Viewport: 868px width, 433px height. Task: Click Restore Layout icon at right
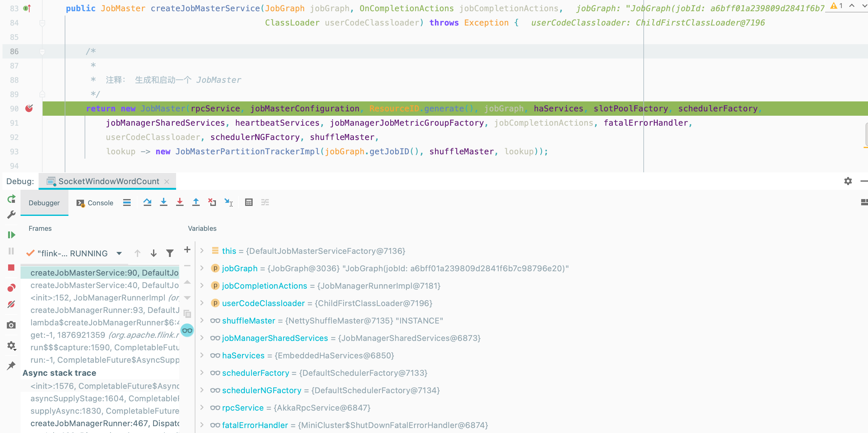tap(864, 202)
